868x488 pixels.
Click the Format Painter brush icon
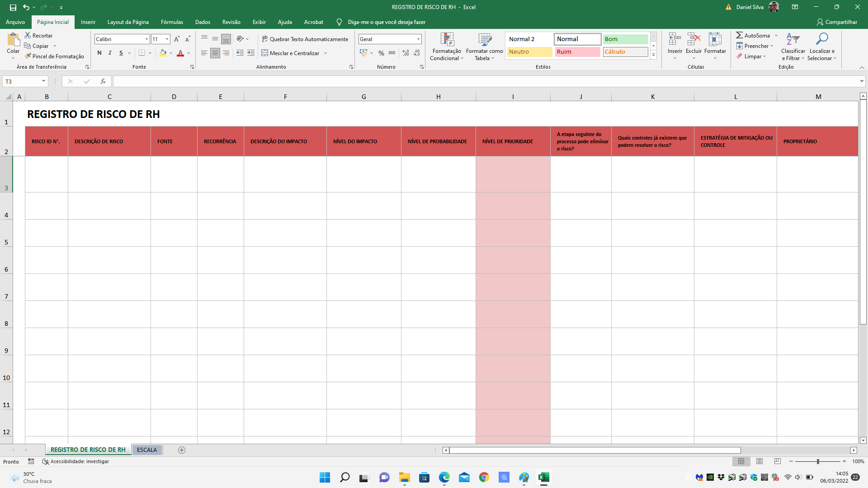click(28, 56)
